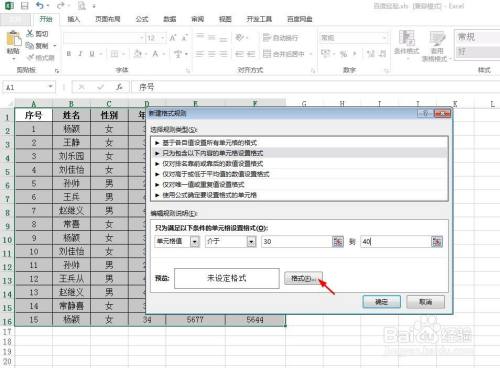This screenshot has width=500, height=368.
Task: Click the fill color bucket icon
Action: pyautogui.click(x=137, y=54)
